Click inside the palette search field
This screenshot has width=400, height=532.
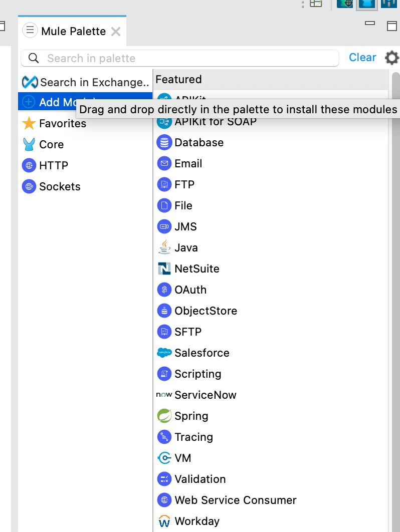(180, 58)
